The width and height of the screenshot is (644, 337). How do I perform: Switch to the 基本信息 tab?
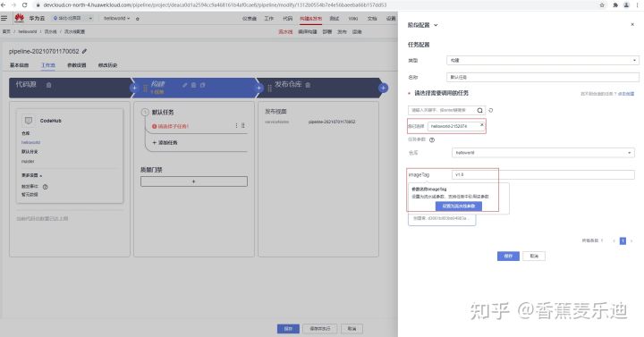[x=20, y=65]
